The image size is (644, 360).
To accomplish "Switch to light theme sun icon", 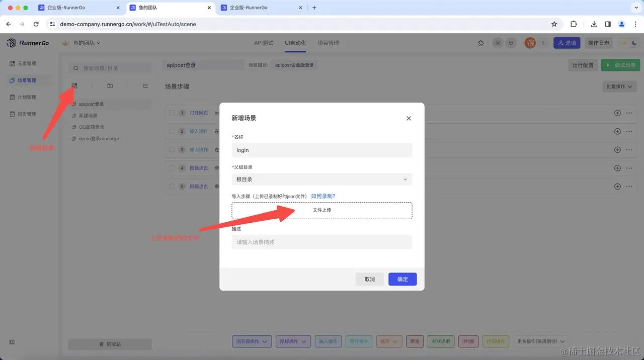I will coord(624,43).
